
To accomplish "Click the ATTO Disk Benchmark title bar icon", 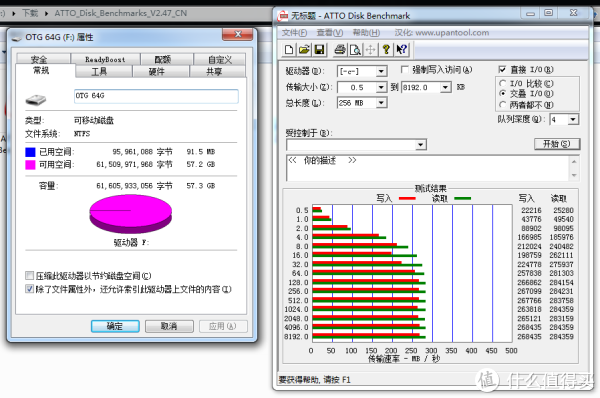I will 284,16.
